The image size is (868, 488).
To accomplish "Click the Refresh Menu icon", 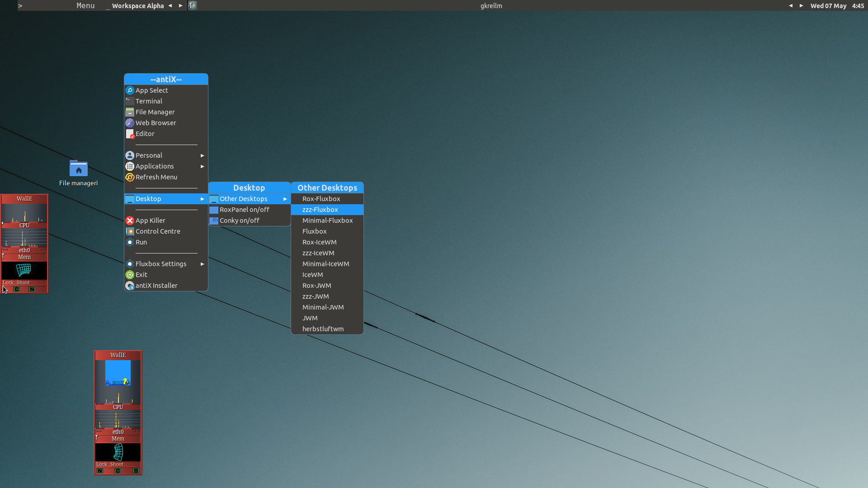I will pyautogui.click(x=130, y=177).
